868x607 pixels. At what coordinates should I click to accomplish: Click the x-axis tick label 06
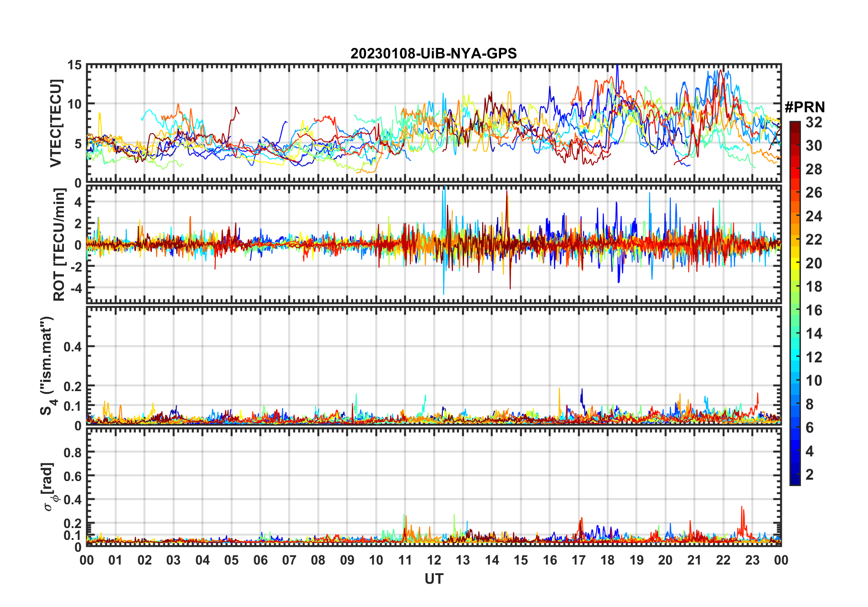[x=261, y=560]
